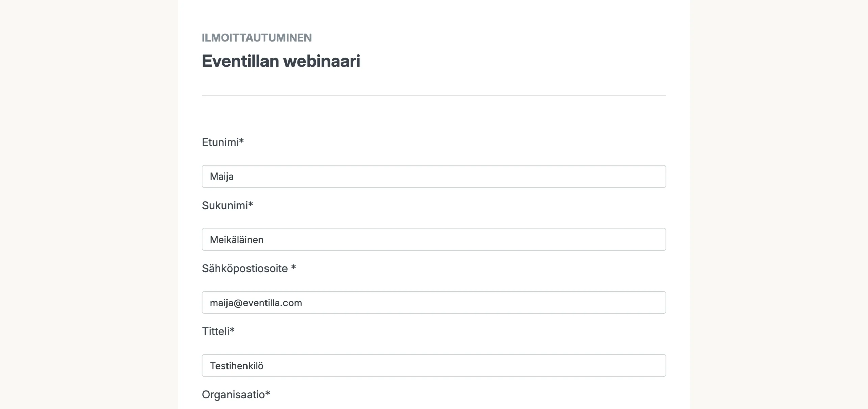This screenshot has width=868, height=409.
Task: Click the Etunimi input field
Action: [x=434, y=177]
